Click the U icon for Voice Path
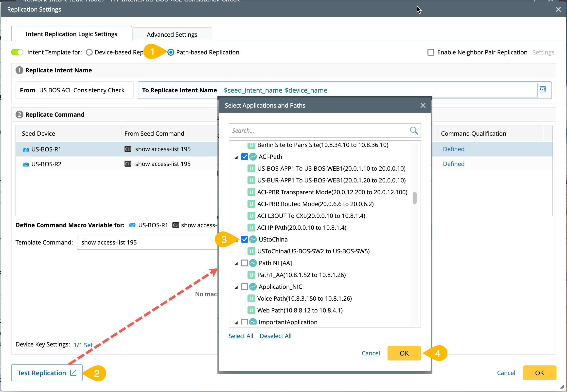Image resolution: width=567 pixels, height=392 pixels. tap(251, 298)
